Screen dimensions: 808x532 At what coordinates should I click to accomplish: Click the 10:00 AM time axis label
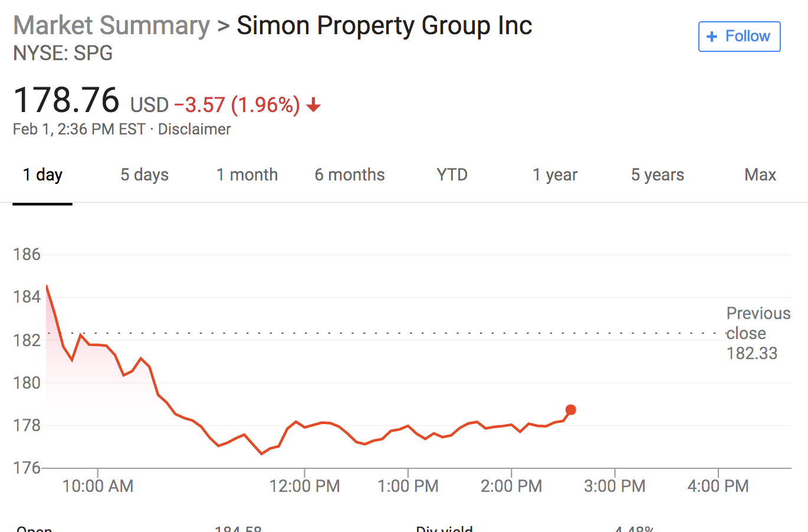click(98, 486)
